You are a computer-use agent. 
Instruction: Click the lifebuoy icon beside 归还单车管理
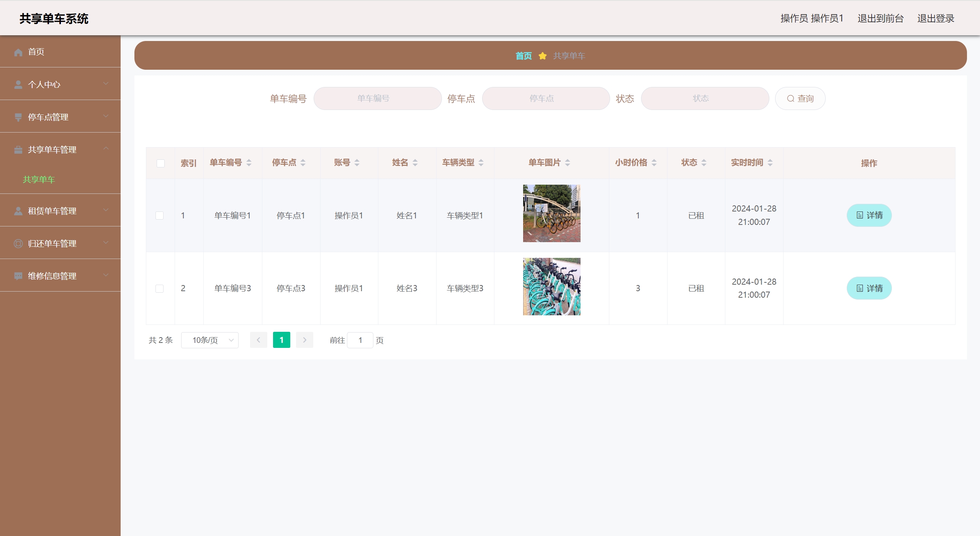pos(18,243)
